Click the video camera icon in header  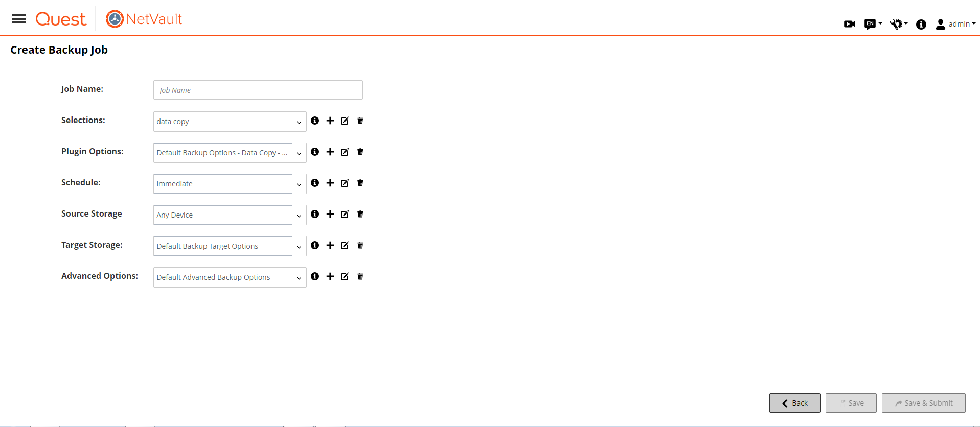[850, 24]
